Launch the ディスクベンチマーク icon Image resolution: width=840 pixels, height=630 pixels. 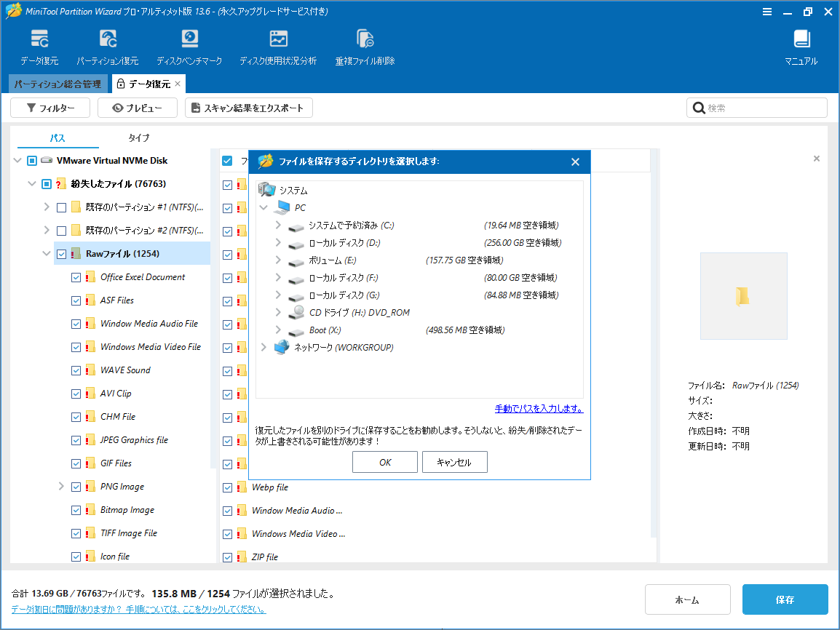coord(190,39)
